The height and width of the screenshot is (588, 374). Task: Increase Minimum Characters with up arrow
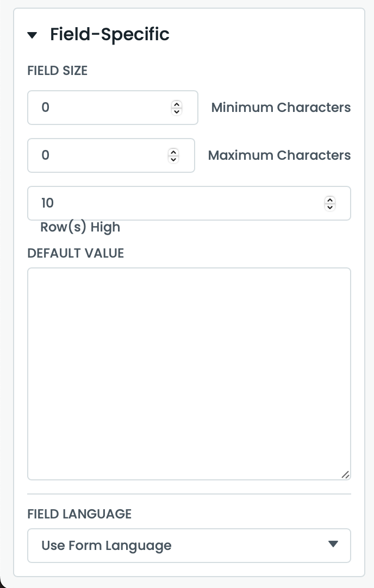pyautogui.click(x=177, y=104)
